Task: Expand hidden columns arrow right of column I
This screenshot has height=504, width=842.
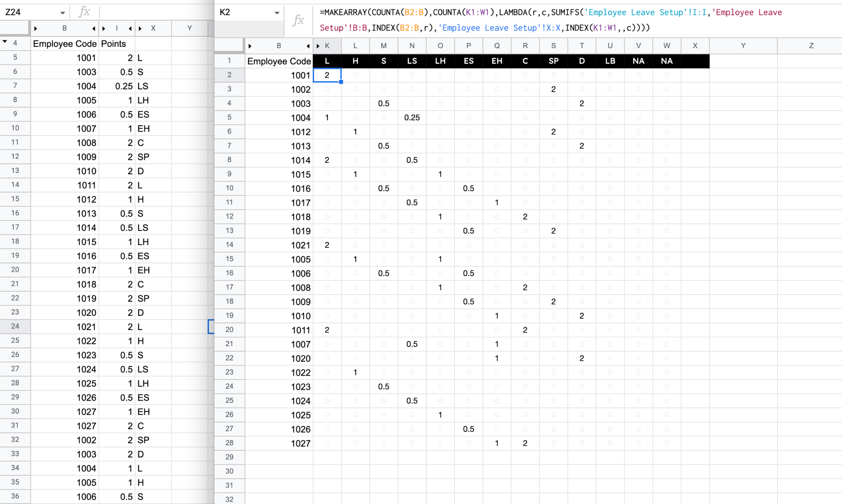Action: tap(130, 29)
